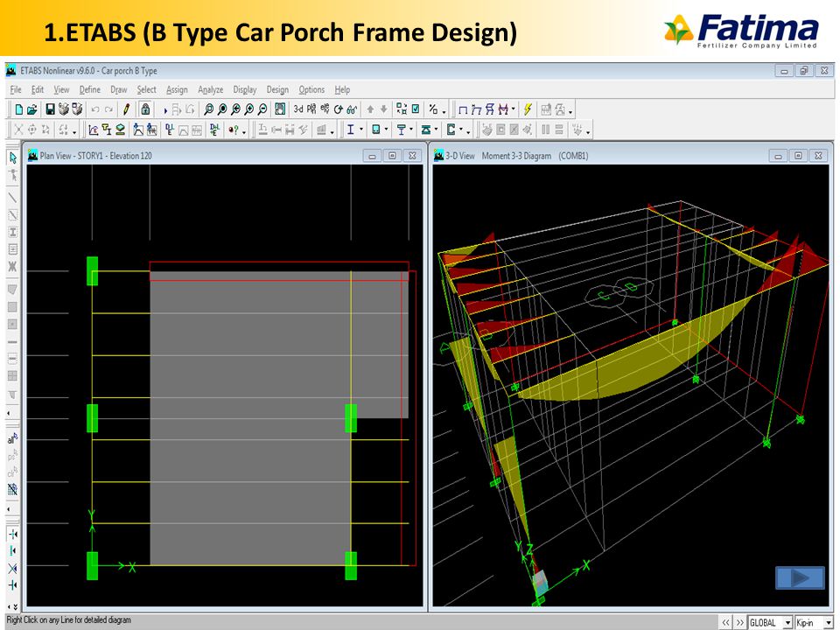The height and width of the screenshot is (630, 840).
Task: Click the ETABS application icon in title bar
Action: pos(11,71)
